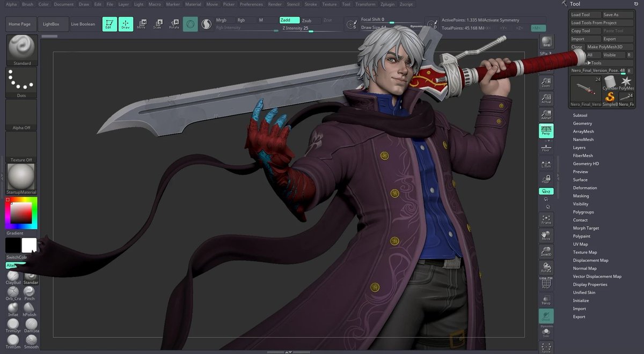Screen dimensions: 644x354
Task: Click the Load Tool button
Action: [x=585, y=15]
